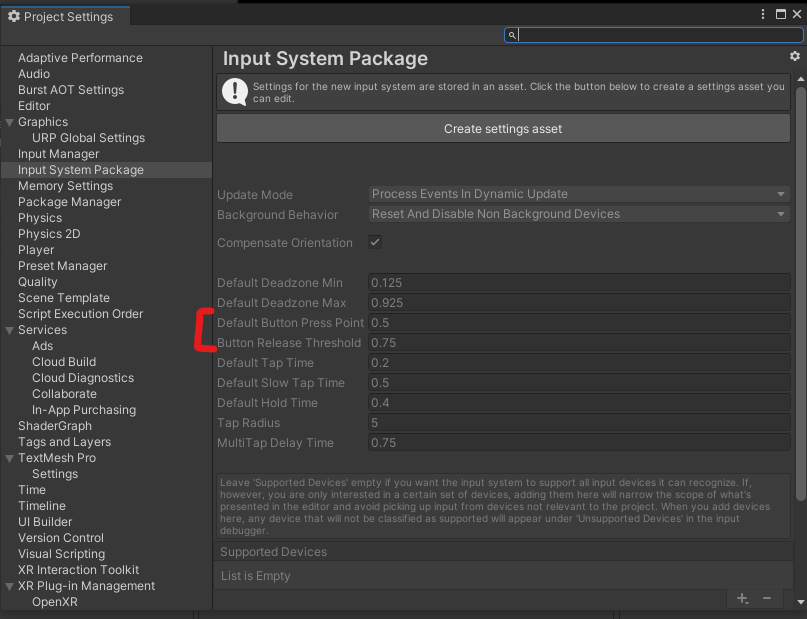The height and width of the screenshot is (619, 807).
Task: Open the Update Mode dropdown
Action: pos(579,194)
